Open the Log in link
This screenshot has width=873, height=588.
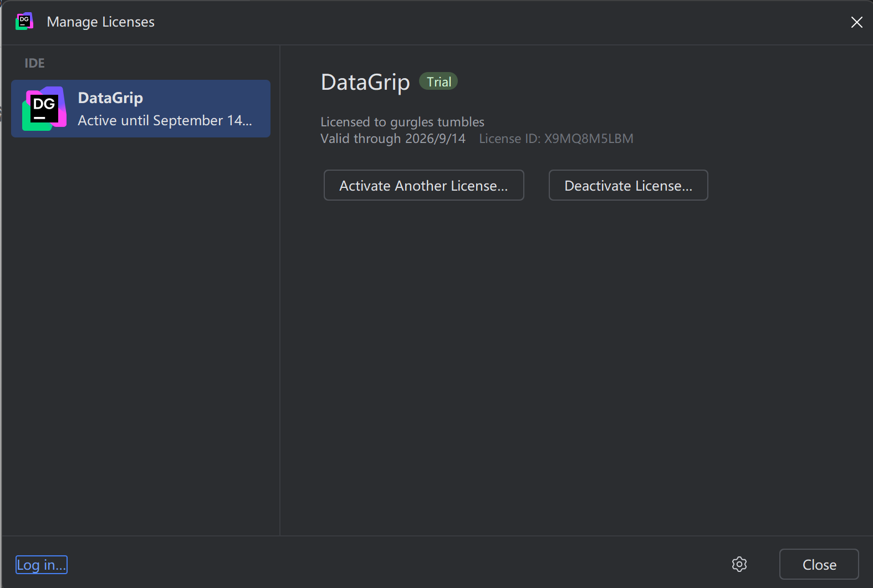coord(42,565)
